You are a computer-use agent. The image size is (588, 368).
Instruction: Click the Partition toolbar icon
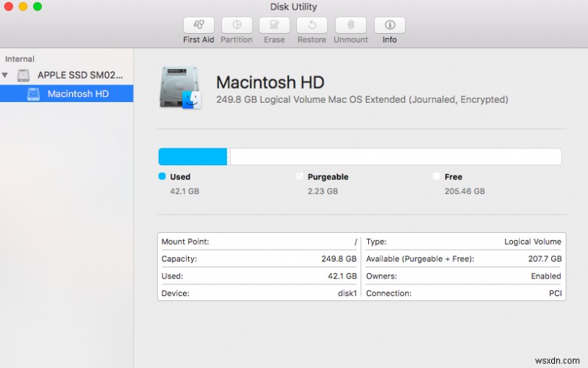(x=237, y=25)
